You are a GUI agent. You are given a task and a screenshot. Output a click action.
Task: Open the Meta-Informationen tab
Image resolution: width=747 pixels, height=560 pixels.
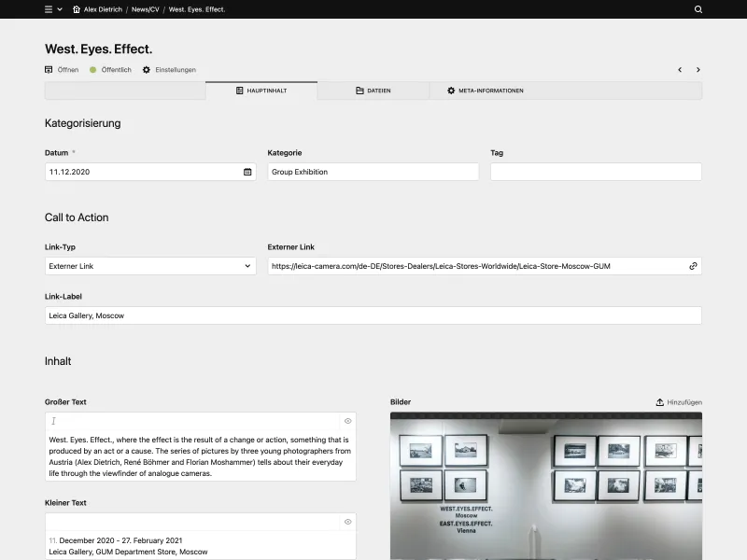pos(486,91)
